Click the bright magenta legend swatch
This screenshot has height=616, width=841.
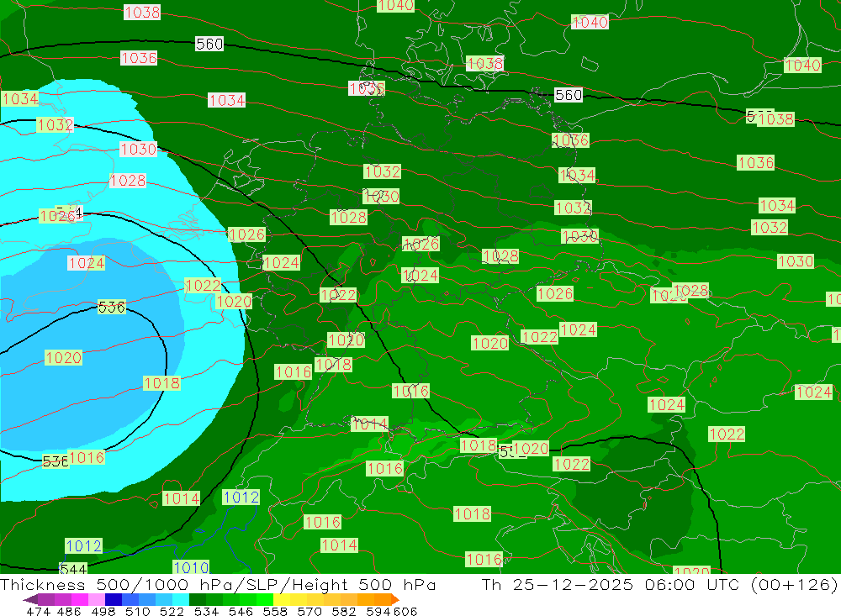click(78, 599)
